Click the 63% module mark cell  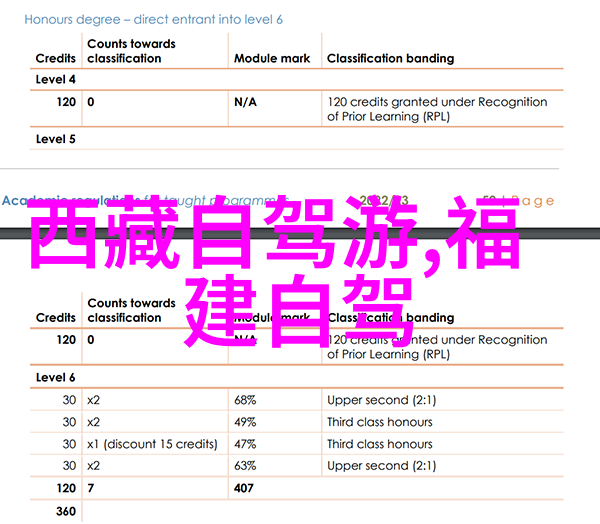tap(246, 466)
